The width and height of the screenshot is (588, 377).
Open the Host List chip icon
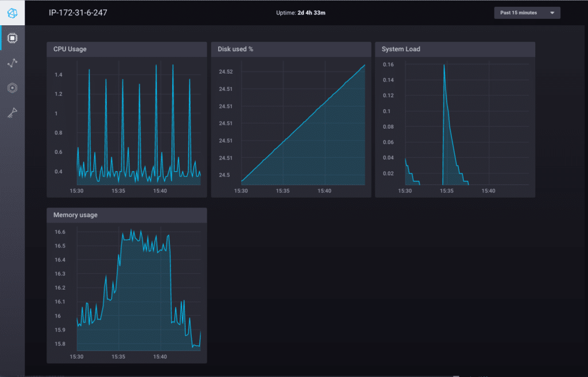12,38
